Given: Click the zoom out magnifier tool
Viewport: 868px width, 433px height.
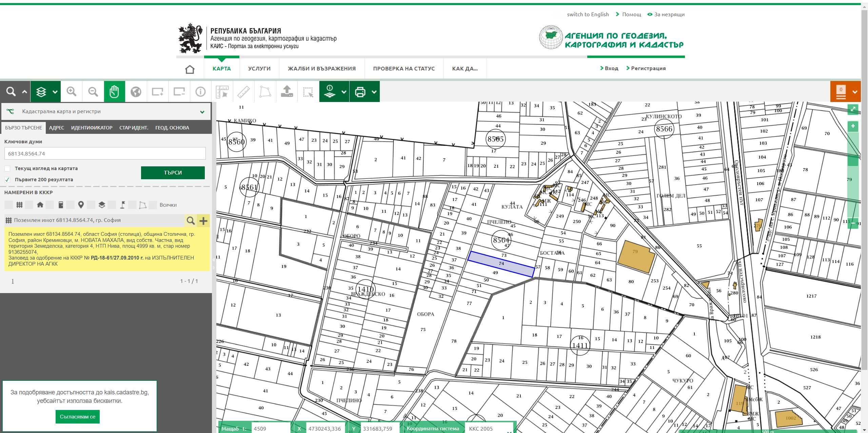Looking at the screenshot, I should pos(93,91).
